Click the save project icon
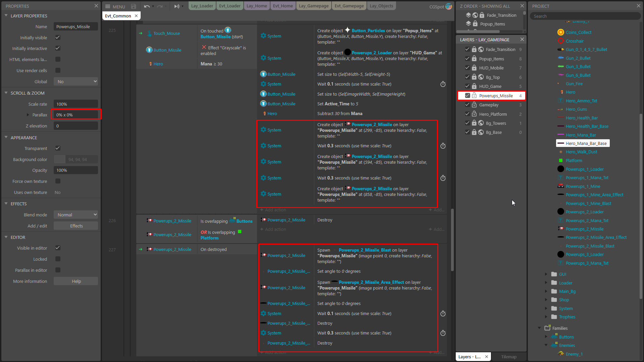The height and width of the screenshot is (362, 644). (134, 6)
